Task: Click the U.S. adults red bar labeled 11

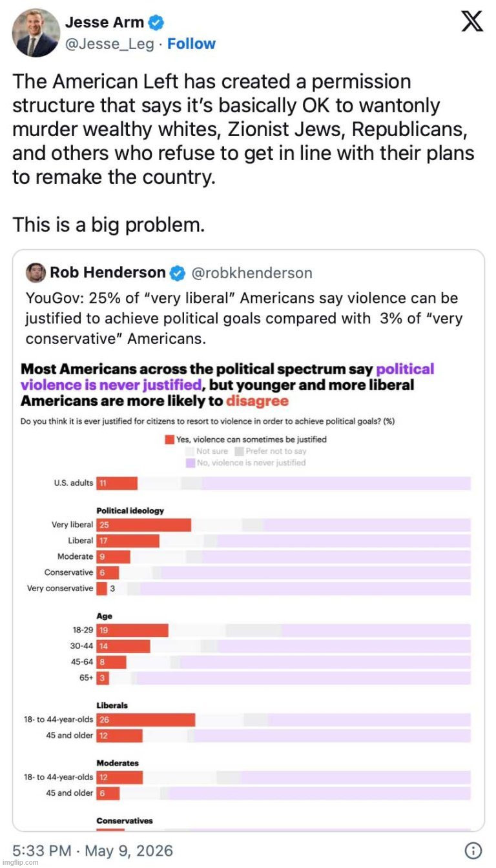Action: 117,483
